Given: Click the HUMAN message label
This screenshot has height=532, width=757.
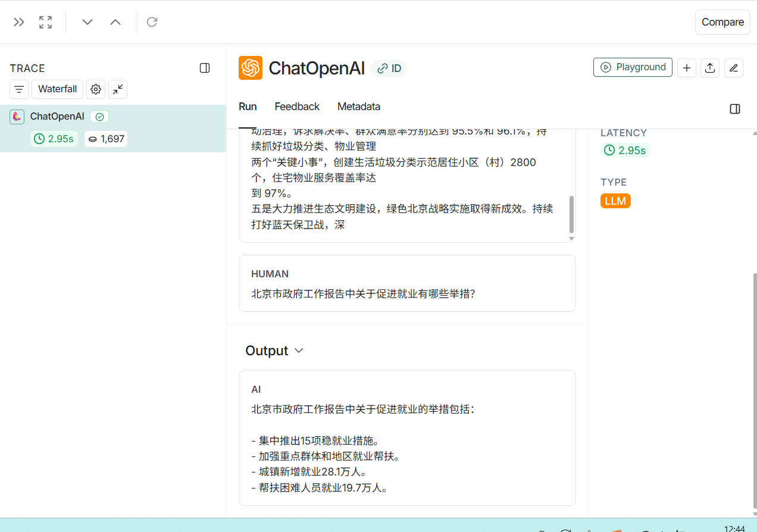Looking at the screenshot, I should click(x=270, y=274).
